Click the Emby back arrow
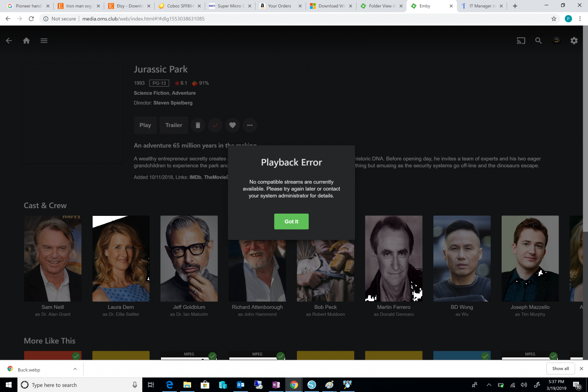Image resolution: width=588 pixels, height=392 pixels. tap(9, 41)
